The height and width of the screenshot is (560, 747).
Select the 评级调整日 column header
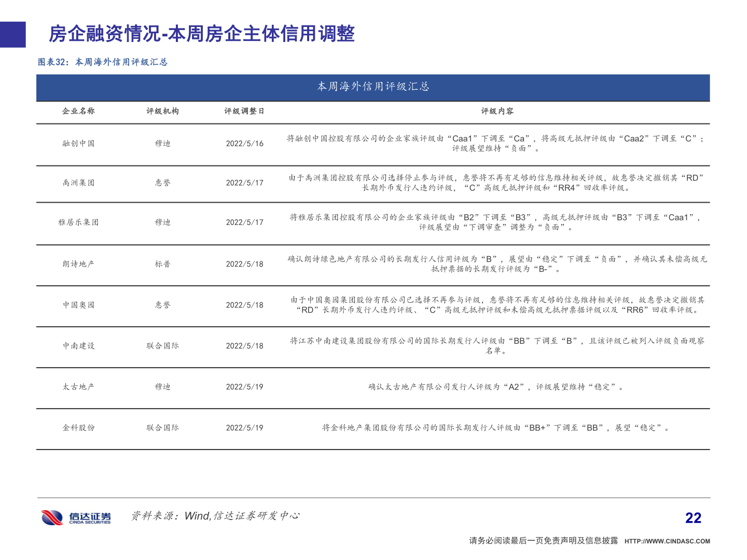244,111
